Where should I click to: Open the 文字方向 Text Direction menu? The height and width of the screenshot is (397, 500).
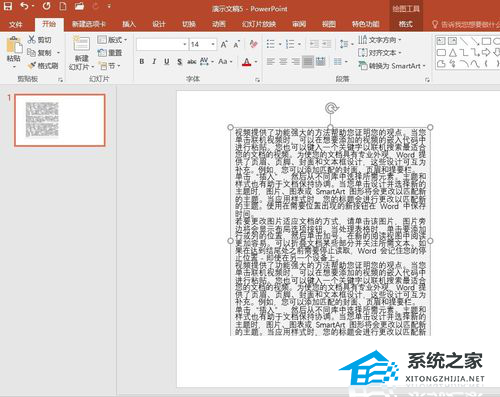pyautogui.click(x=380, y=40)
